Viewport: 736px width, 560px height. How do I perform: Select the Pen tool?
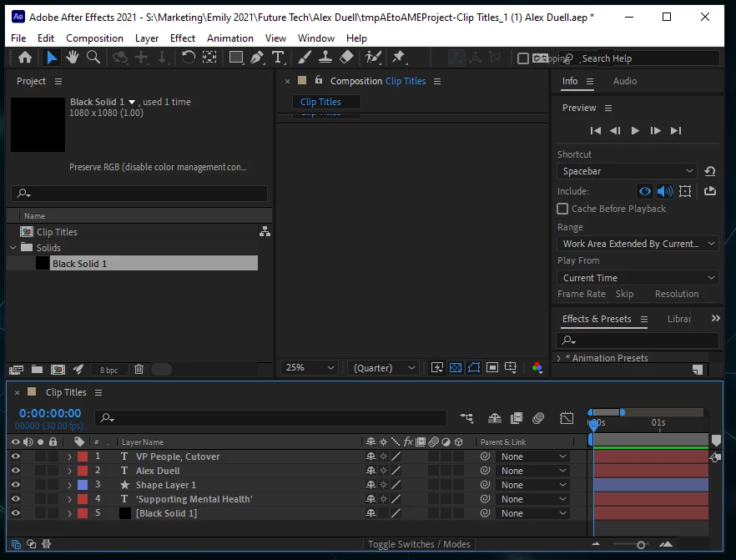point(257,58)
